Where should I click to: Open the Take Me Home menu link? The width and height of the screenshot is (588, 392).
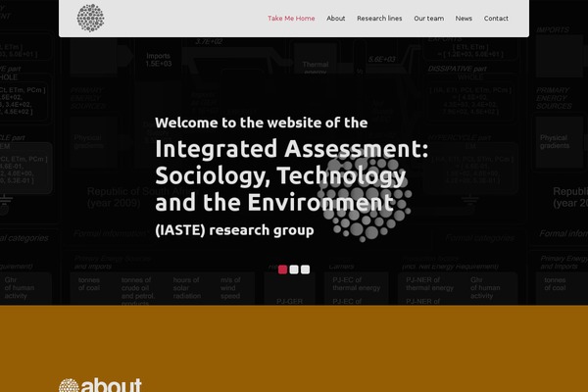(291, 19)
